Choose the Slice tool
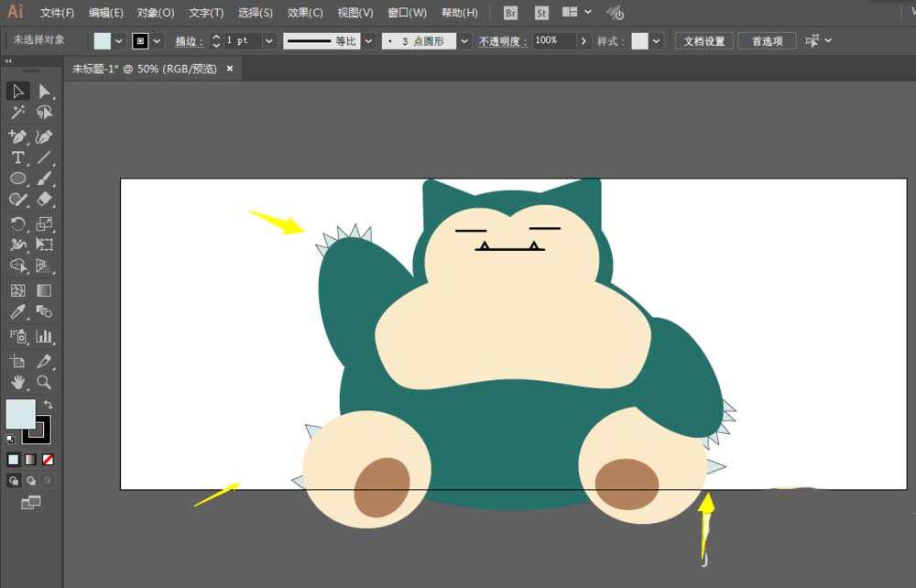The image size is (916, 588). coord(44,362)
